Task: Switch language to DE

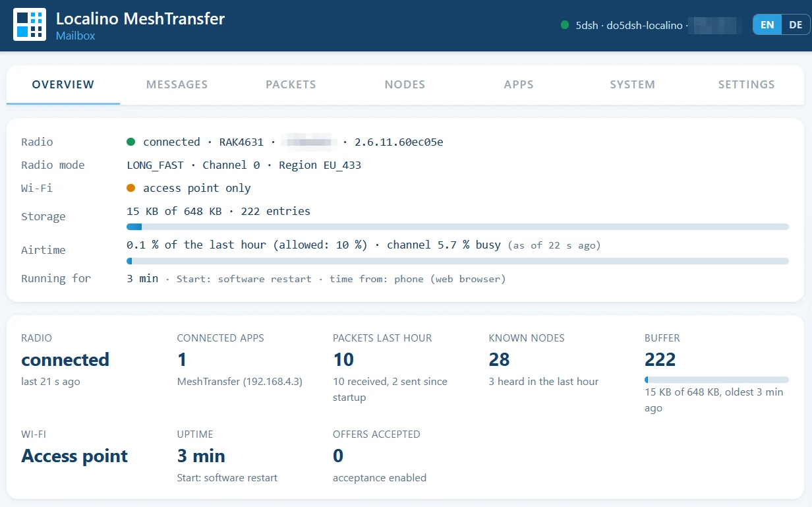Action: click(x=796, y=25)
